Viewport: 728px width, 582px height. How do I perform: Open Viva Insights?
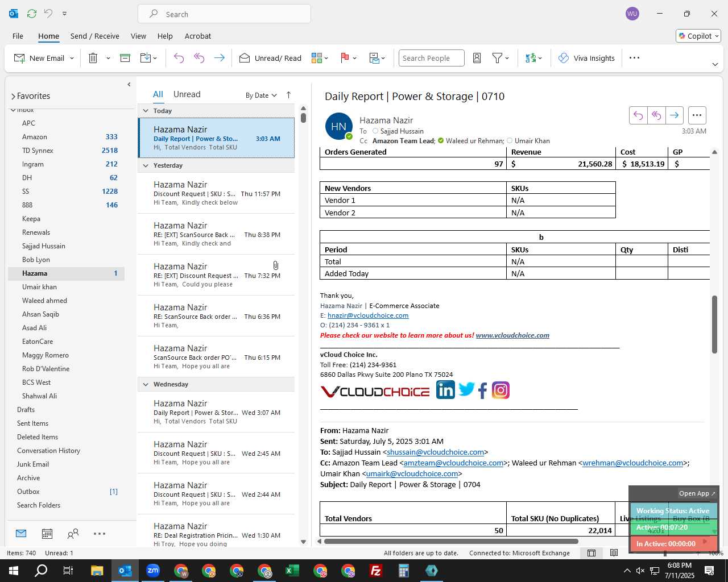[x=586, y=58]
